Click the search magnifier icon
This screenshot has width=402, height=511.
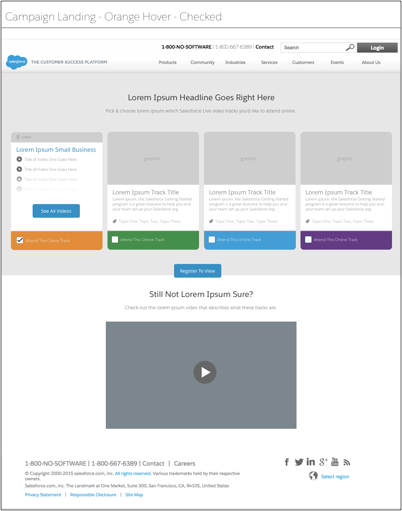tap(350, 47)
